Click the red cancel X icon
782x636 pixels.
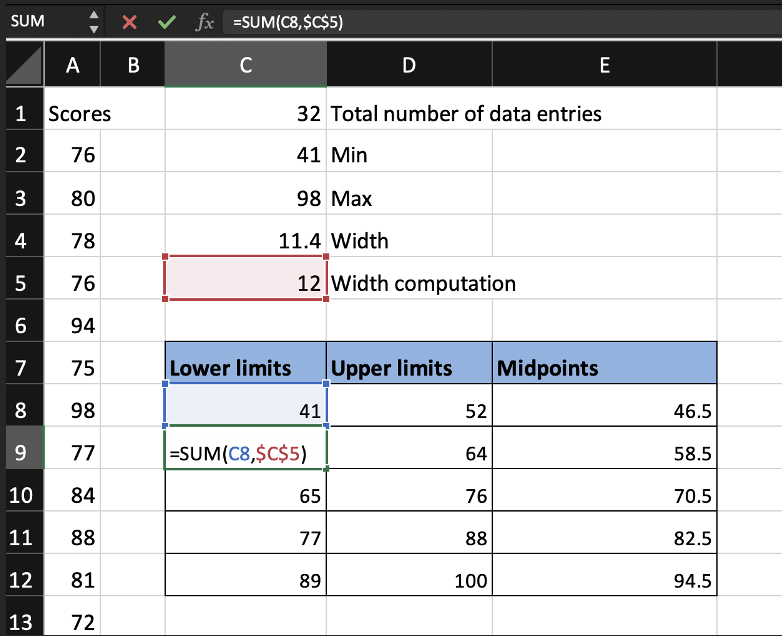129,21
